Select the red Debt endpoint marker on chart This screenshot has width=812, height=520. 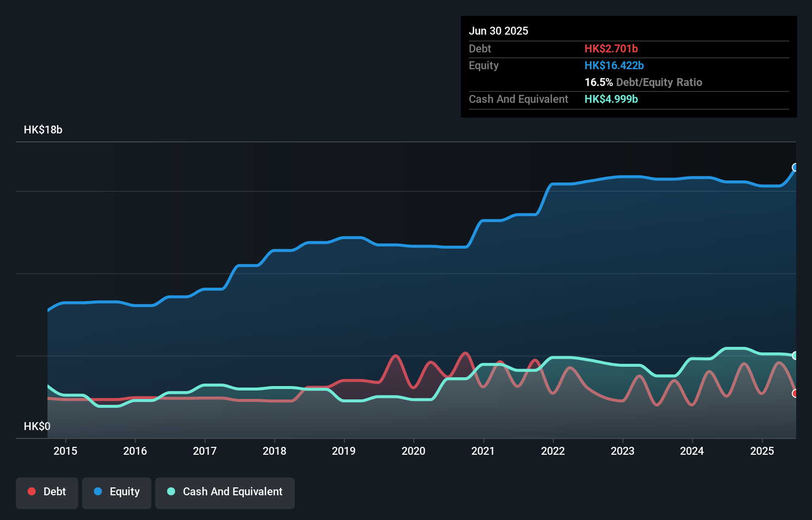[x=795, y=393]
